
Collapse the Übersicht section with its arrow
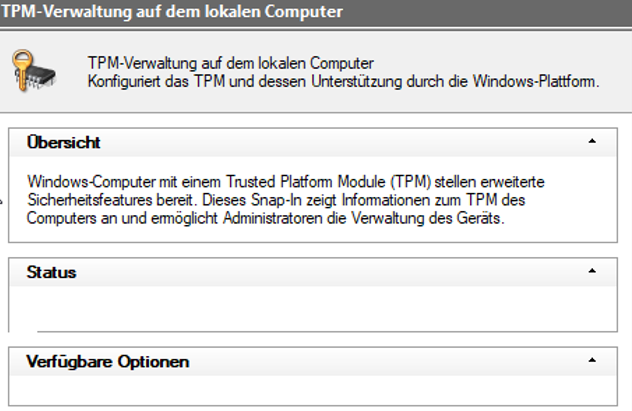pos(592,142)
